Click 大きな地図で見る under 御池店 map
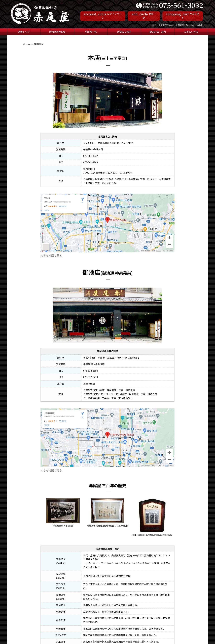This screenshot has width=215, height=644. tap(51, 470)
